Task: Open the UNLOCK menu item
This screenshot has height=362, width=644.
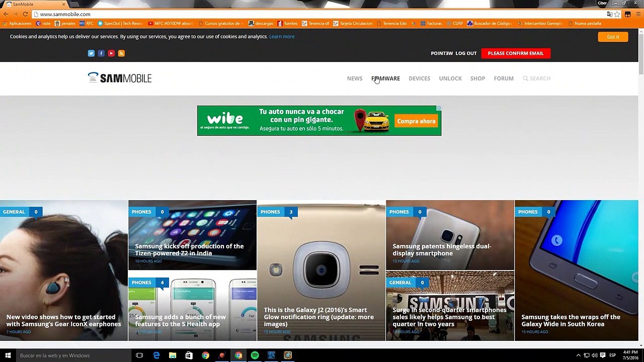Action: point(450,78)
